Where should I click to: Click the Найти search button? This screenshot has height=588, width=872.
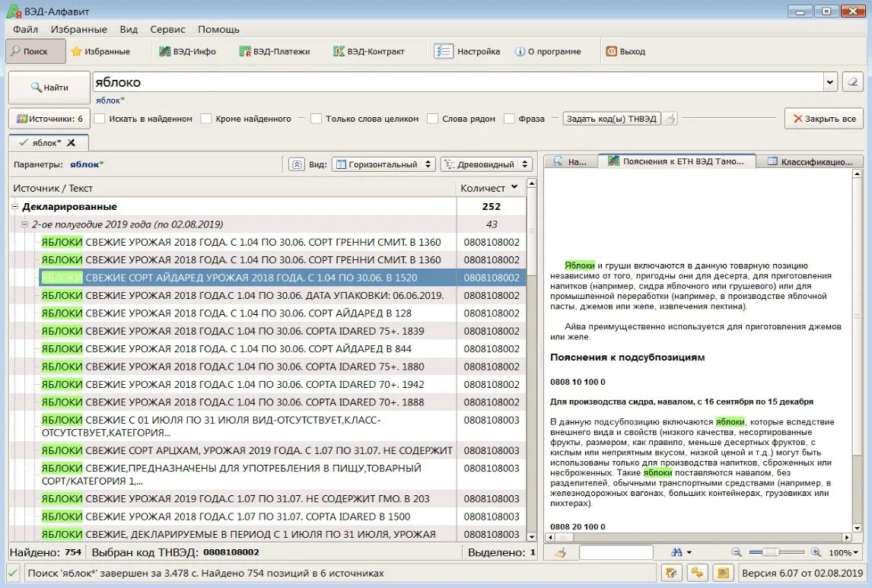pyautogui.click(x=49, y=87)
